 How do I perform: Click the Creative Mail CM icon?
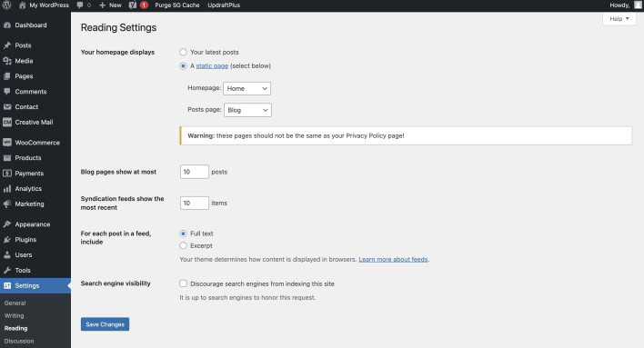7,122
